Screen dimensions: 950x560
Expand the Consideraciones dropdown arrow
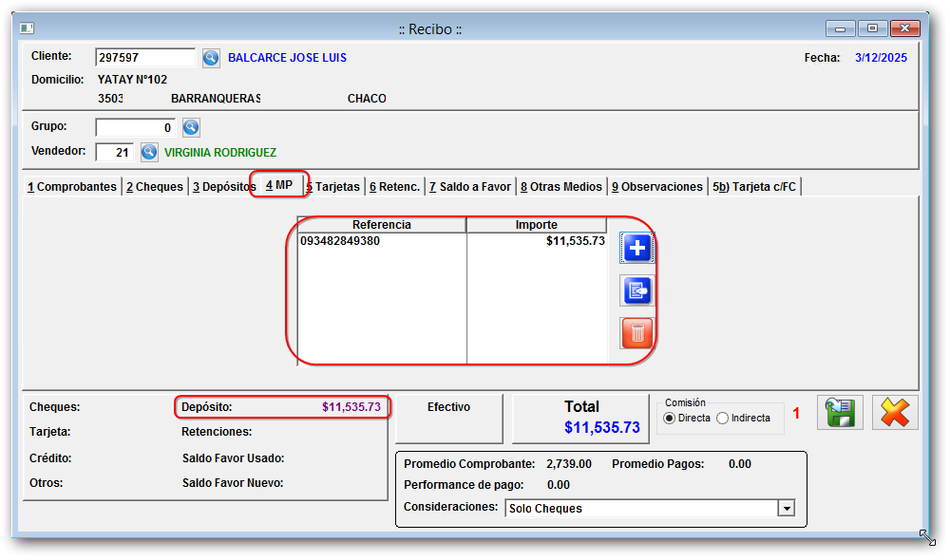[x=786, y=509]
